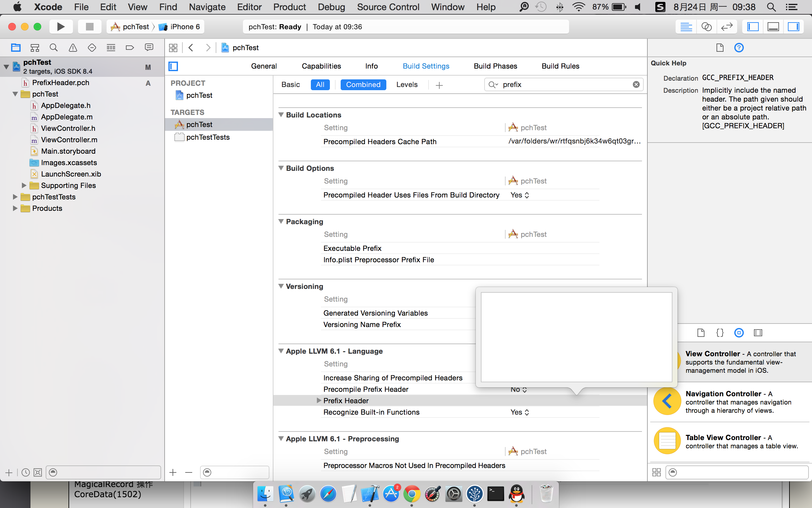Add a new build setting with plus
The width and height of the screenshot is (812, 508).
[439, 85]
